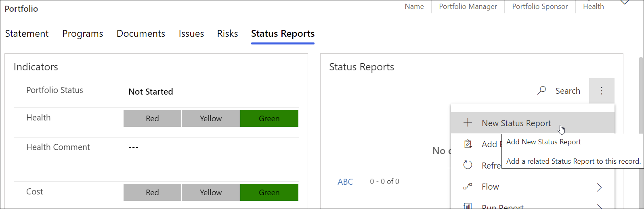Image resolution: width=644 pixels, height=209 pixels.
Task: Click the plus icon beside New Status Report
Action: click(x=468, y=123)
